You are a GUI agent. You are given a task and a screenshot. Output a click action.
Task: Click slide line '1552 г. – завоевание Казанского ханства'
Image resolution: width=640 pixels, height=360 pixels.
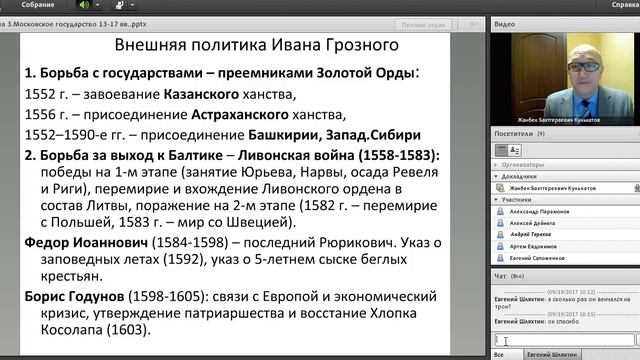160,94
